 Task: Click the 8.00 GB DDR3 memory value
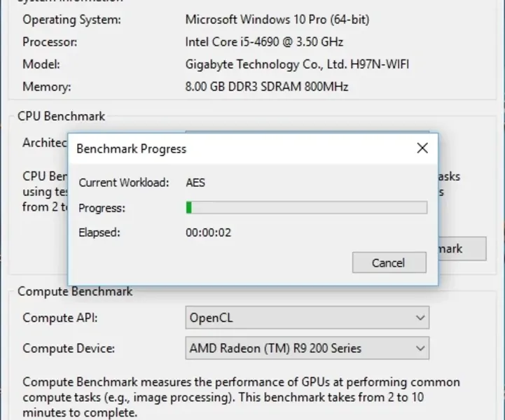click(267, 87)
